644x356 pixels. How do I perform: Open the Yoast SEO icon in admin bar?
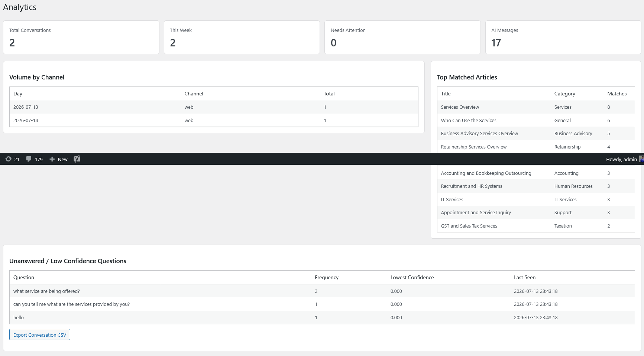point(77,159)
